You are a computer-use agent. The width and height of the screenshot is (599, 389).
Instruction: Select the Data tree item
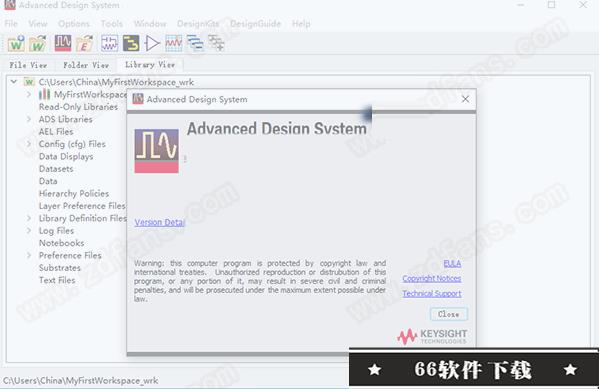click(x=48, y=181)
